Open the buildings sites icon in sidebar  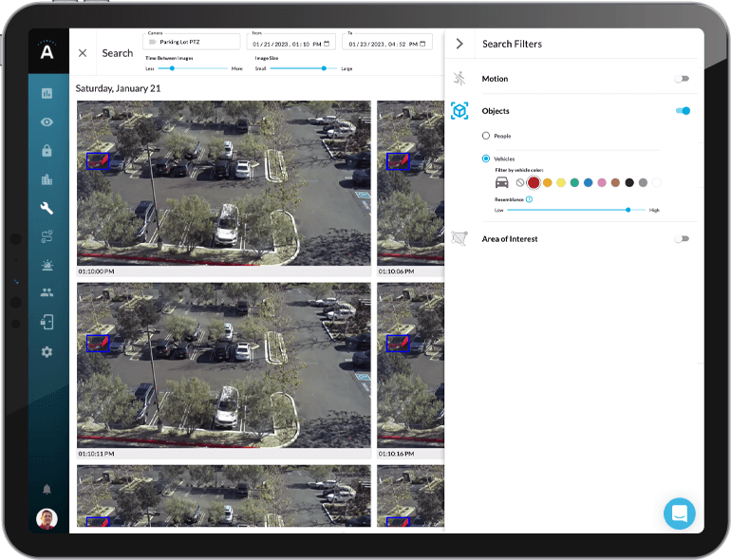click(47, 179)
